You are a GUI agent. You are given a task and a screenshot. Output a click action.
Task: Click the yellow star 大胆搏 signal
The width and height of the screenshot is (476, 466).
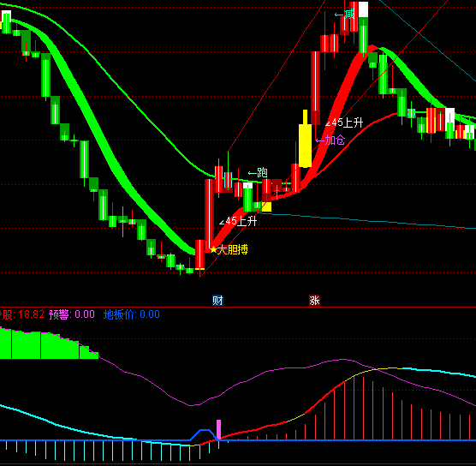[229, 250]
